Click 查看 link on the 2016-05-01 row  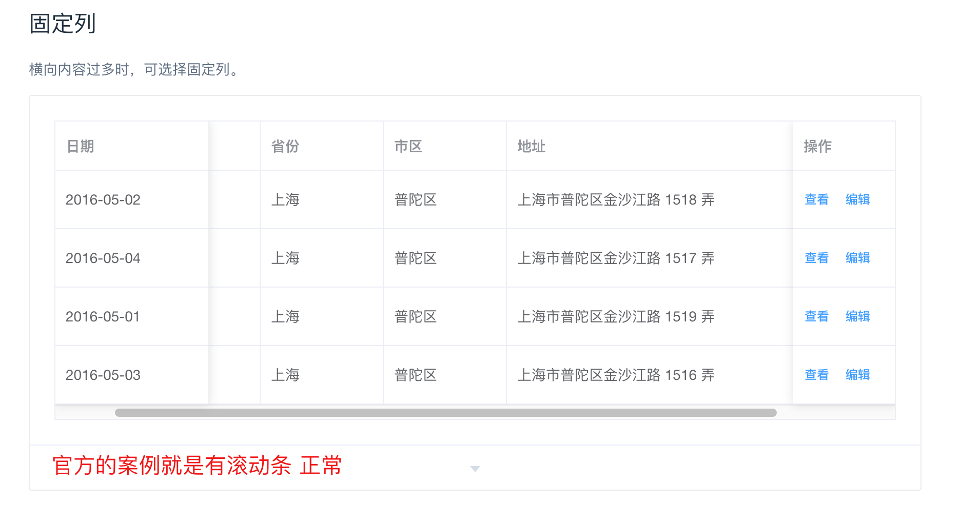[816, 316]
